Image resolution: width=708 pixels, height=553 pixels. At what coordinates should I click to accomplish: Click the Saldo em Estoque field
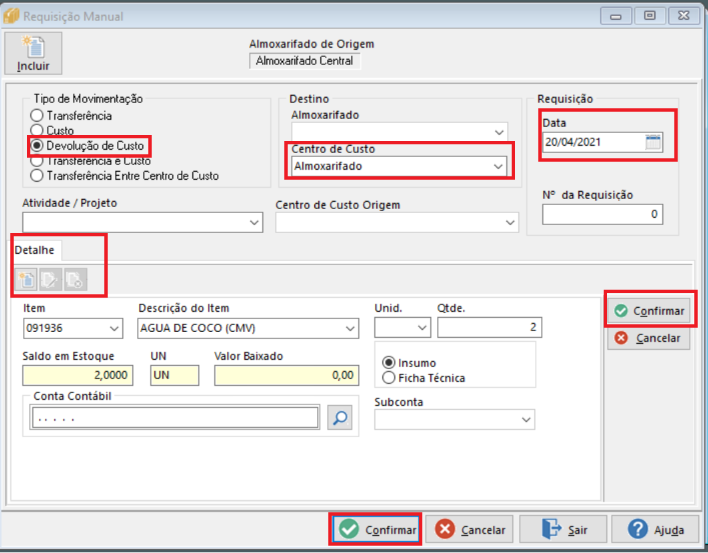[x=78, y=375]
